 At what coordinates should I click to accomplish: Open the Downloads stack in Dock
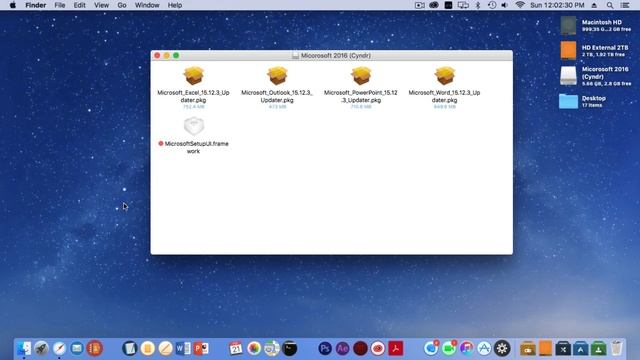[x=598, y=348]
